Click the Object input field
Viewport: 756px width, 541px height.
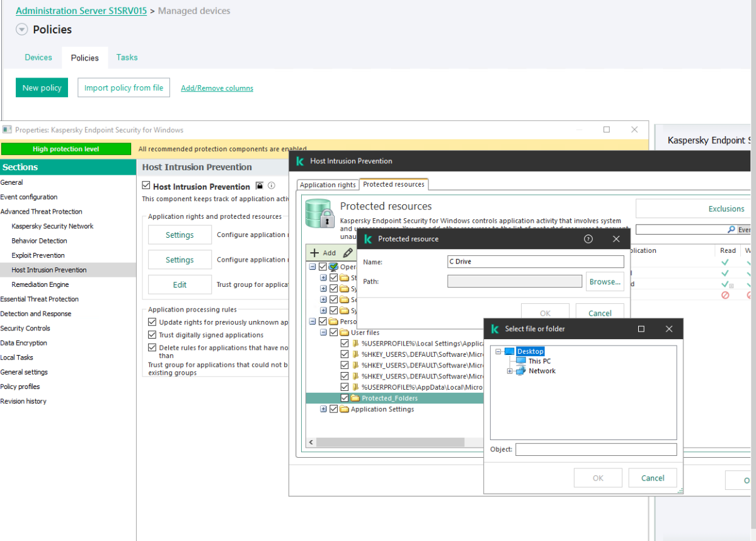pos(596,450)
